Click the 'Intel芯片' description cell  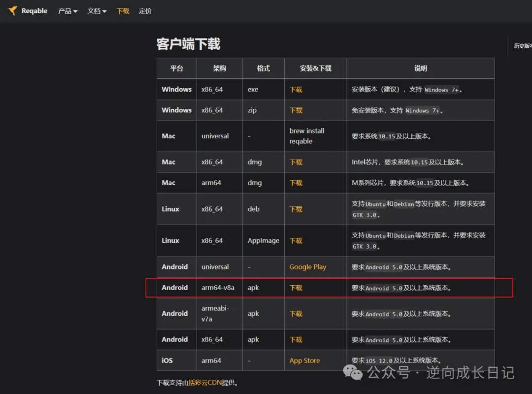(420, 162)
